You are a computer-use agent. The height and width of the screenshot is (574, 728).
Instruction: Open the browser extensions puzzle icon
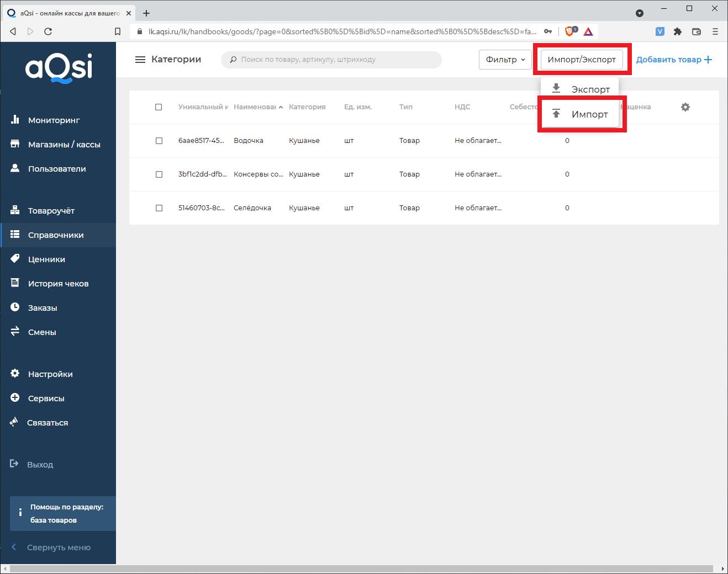click(678, 31)
